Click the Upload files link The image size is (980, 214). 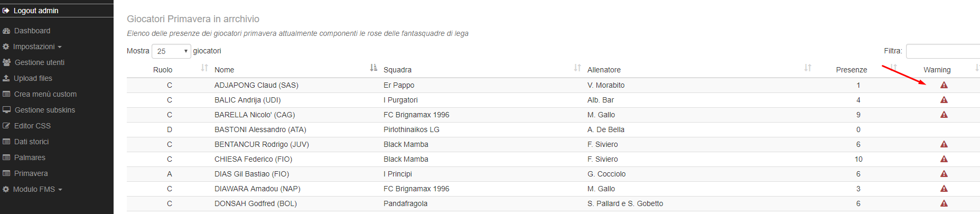coord(33,78)
